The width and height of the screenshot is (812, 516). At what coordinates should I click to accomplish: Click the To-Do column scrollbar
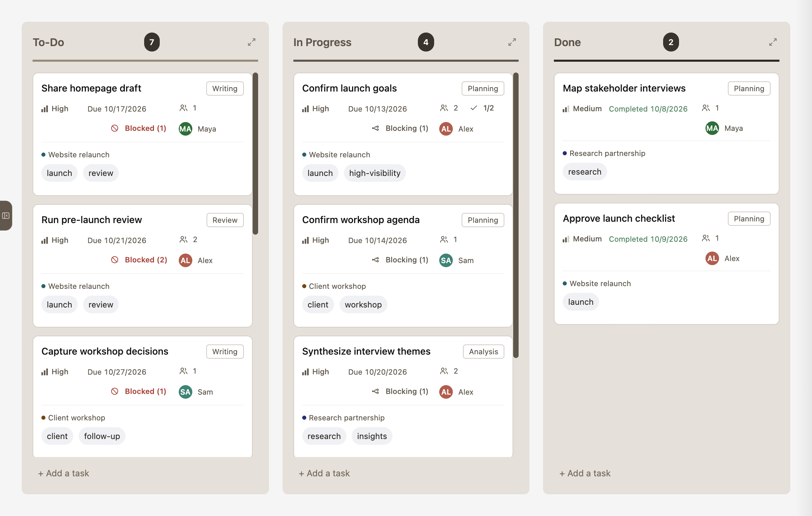coord(255,153)
